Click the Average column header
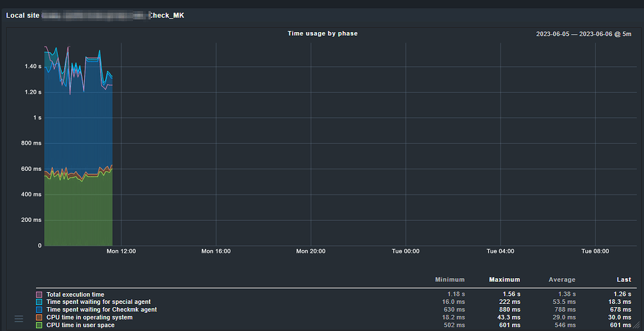 (562, 279)
